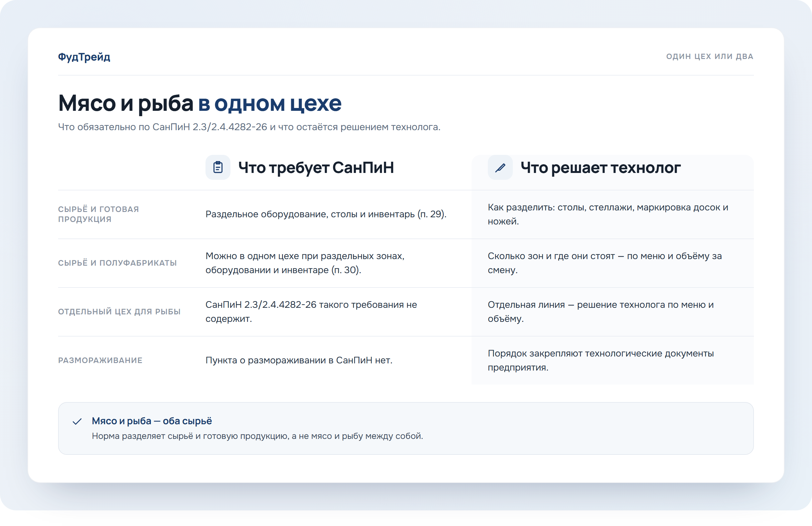Click the checkmark icon in the note box
Screen dimensions: 812x526
coord(77,421)
